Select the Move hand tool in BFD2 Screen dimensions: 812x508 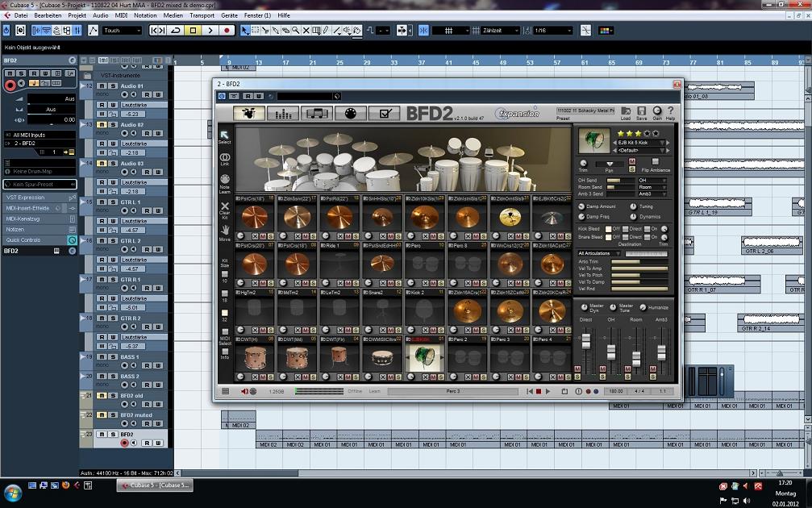point(225,230)
